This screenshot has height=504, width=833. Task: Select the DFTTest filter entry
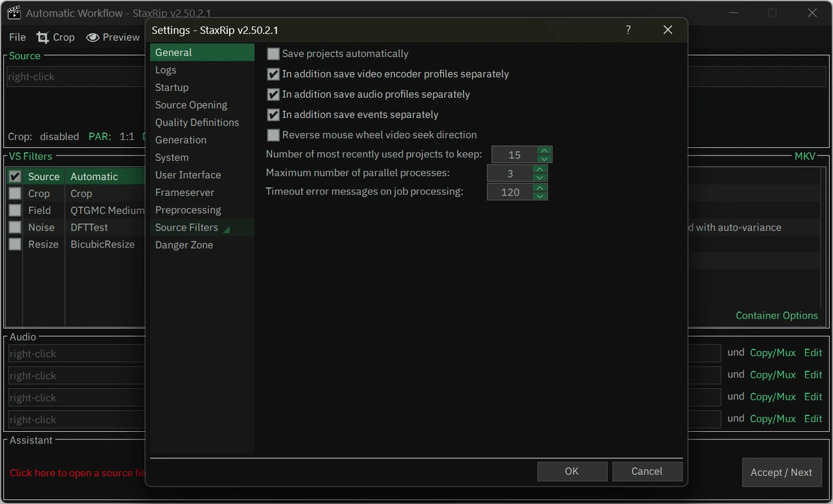90,227
